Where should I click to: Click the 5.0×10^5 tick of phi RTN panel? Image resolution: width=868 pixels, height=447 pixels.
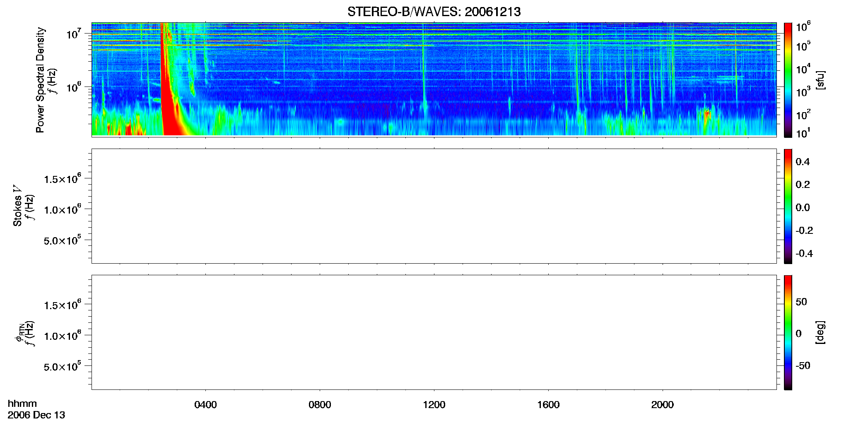coord(63,366)
